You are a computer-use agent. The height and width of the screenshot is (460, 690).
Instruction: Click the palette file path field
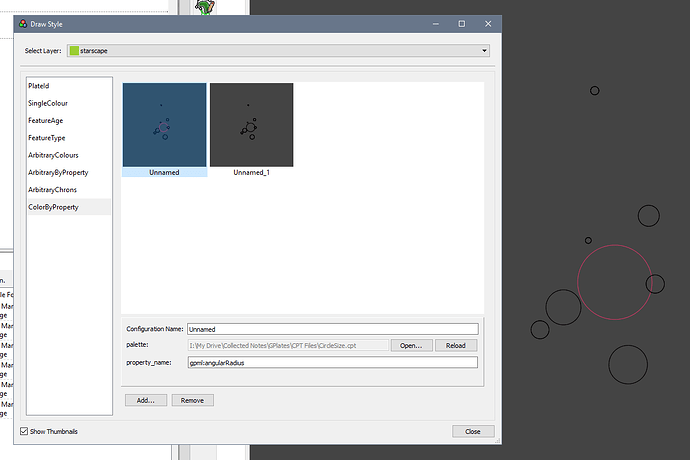[288, 346]
